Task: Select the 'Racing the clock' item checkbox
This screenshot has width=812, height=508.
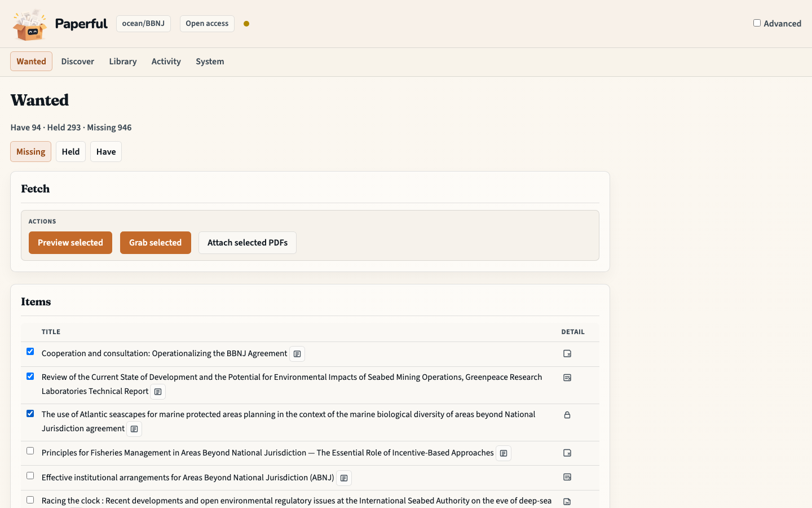Action: tap(30, 500)
